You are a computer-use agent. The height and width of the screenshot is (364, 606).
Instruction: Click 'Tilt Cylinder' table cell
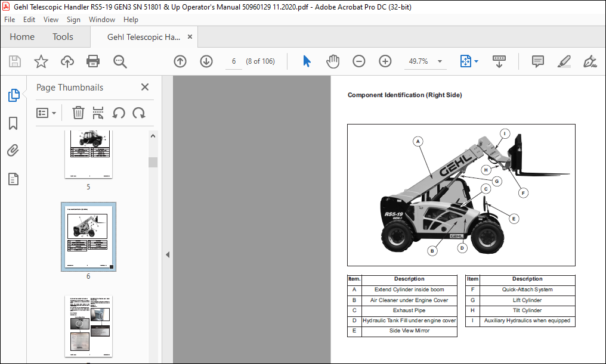tap(527, 310)
